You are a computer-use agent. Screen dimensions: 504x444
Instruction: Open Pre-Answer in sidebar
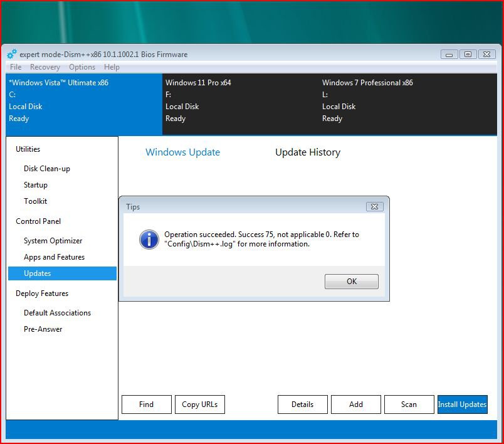[43, 329]
